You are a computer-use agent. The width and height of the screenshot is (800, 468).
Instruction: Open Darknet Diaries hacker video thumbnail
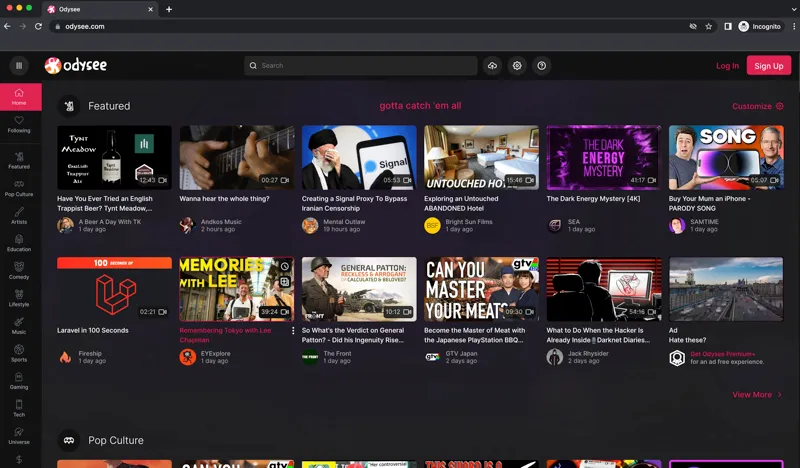(x=604, y=289)
